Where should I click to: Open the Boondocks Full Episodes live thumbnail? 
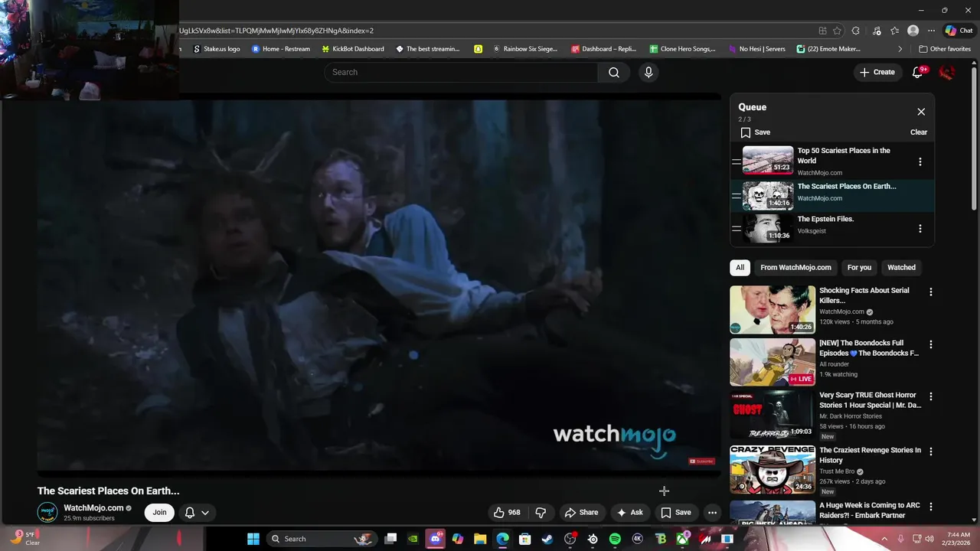(x=773, y=362)
